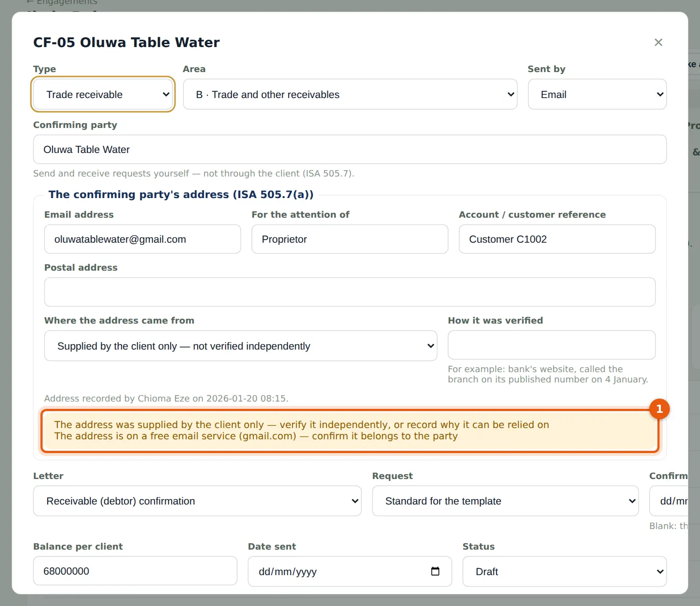700x606 pixels.
Task: Open the calendar picker in Date sent
Action: (x=435, y=571)
